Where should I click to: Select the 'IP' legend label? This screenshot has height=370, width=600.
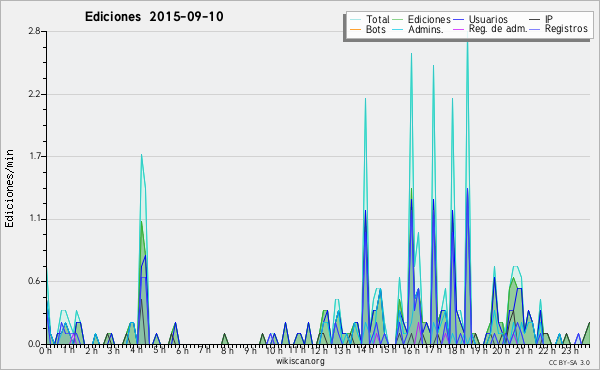(549, 19)
